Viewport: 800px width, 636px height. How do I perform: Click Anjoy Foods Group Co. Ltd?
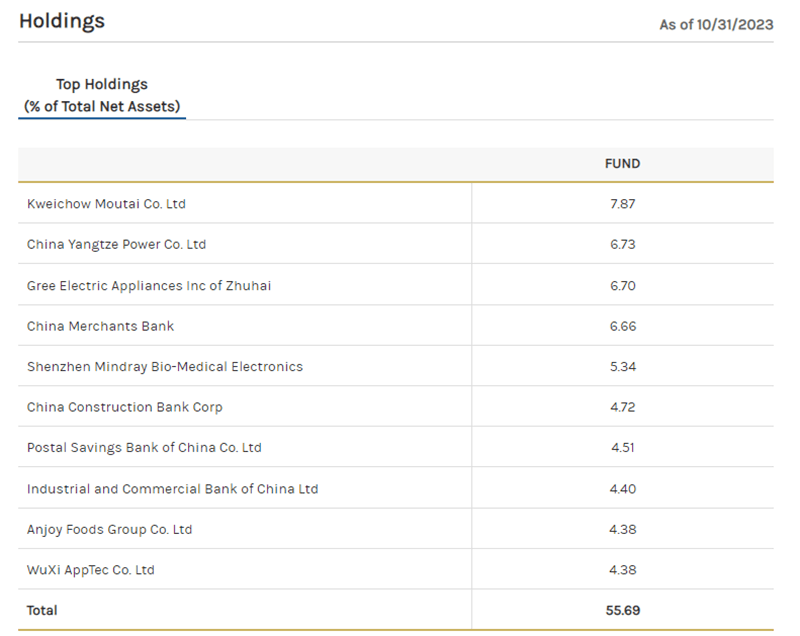(x=109, y=529)
